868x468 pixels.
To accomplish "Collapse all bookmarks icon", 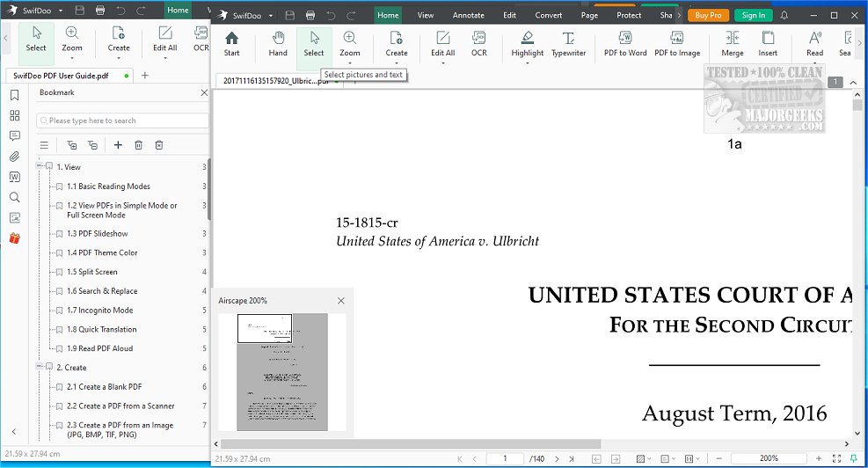I will pyautogui.click(x=92, y=145).
